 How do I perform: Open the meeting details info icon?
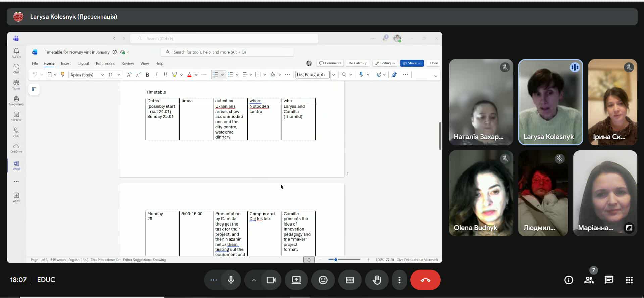(x=568, y=280)
